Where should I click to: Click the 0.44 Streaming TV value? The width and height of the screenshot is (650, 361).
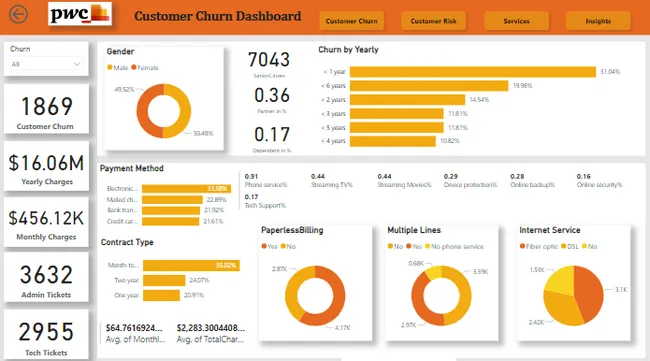pyautogui.click(x=318, y=177)
